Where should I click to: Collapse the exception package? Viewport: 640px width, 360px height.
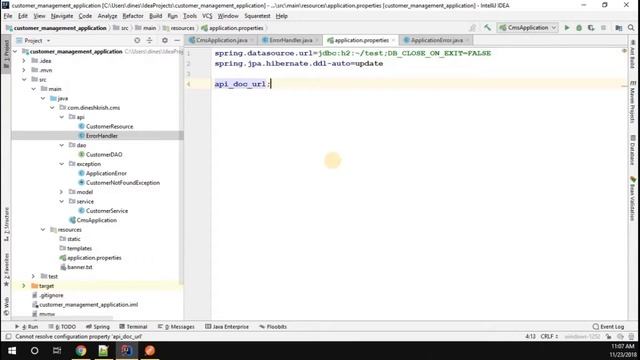pyautogui.click(x=62, y=164)
